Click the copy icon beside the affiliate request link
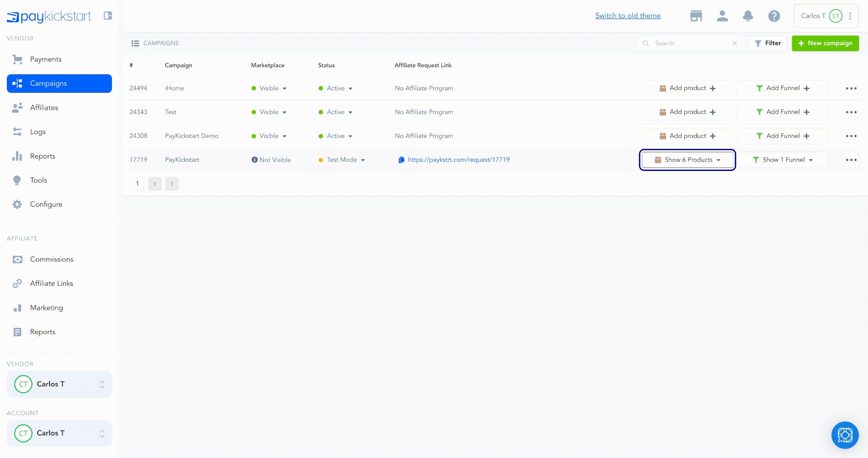 pyautogui.click(x=401, y=160)
